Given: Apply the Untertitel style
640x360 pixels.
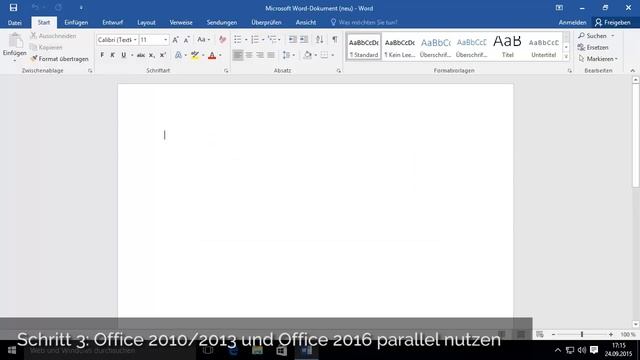Looking at the screenshot, I should 543,47.
